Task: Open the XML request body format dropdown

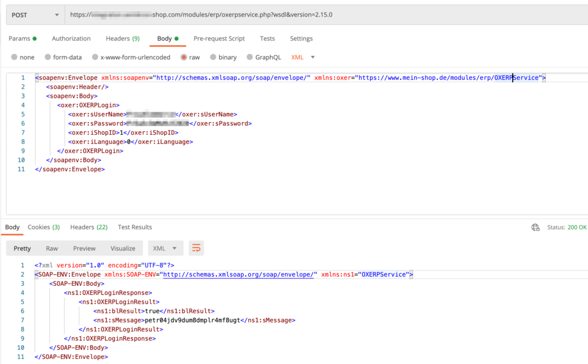Action: (303, 57)
